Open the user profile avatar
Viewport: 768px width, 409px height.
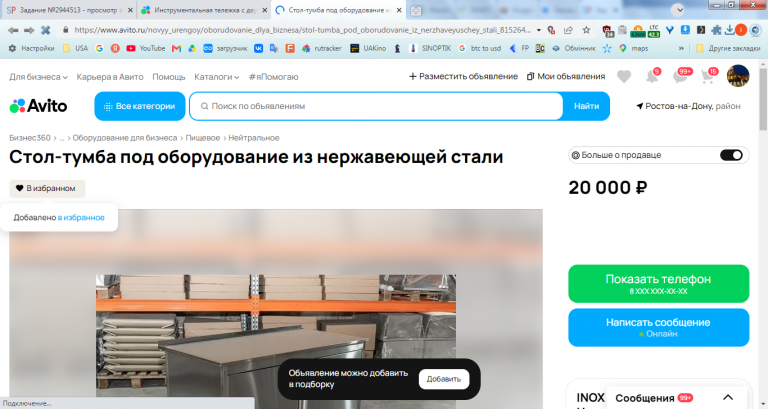pyautogui.click(x=738, y=76)
